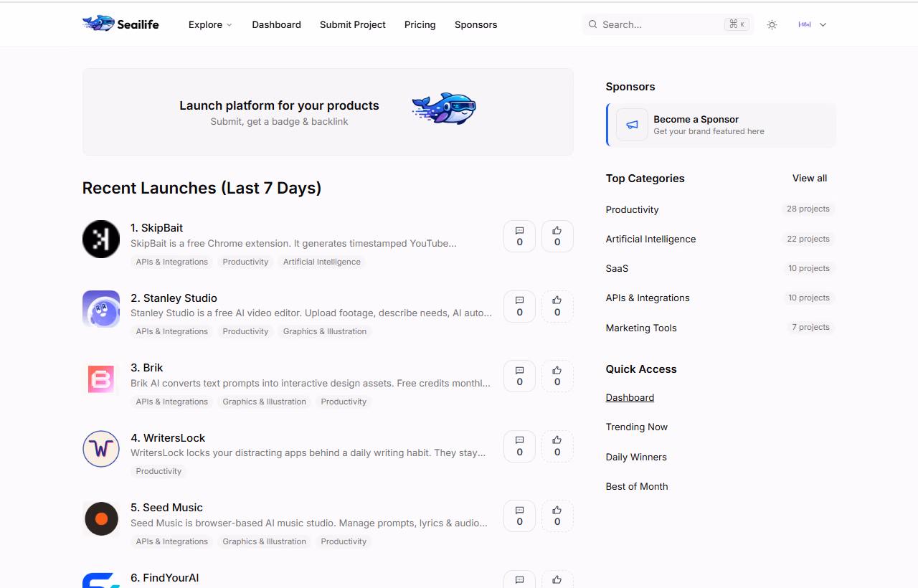Open the 3. Brik project title
Image resolution: width=918 pixels, height=588 pixels.
[x=147, y=368]
